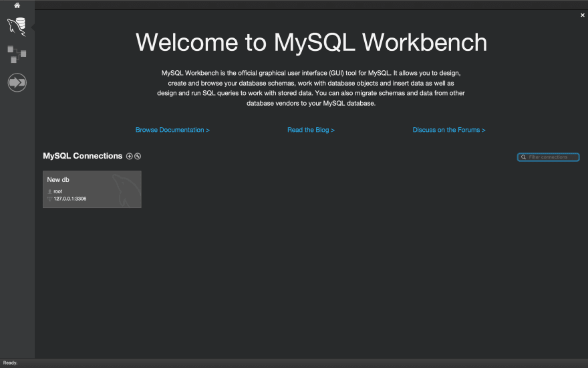The width and height of the screenshot is (588, 368).
Task: Open the Home tab icon
Action: [x=17, y=5]
